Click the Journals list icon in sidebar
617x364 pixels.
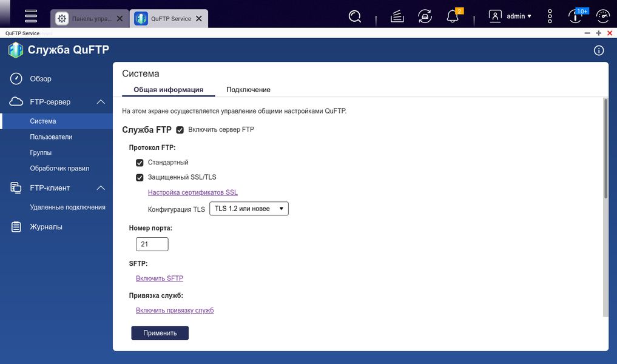coord(16,227)
